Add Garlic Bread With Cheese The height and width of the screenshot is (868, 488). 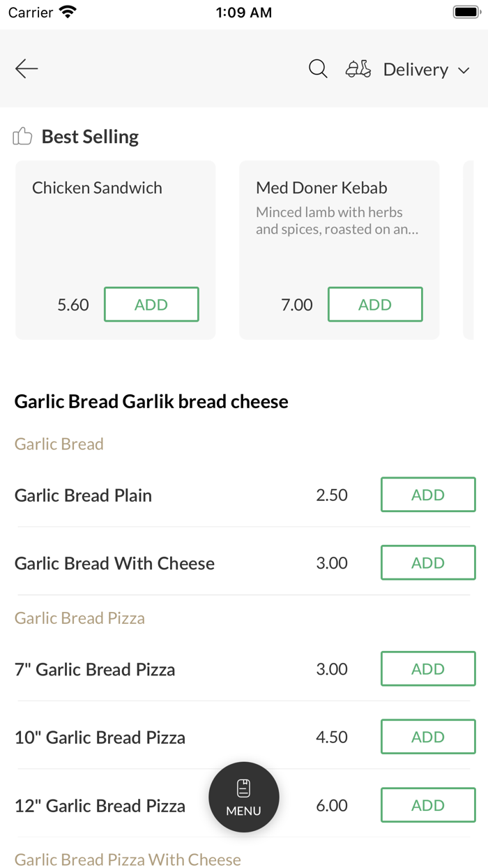pos(428,562)
